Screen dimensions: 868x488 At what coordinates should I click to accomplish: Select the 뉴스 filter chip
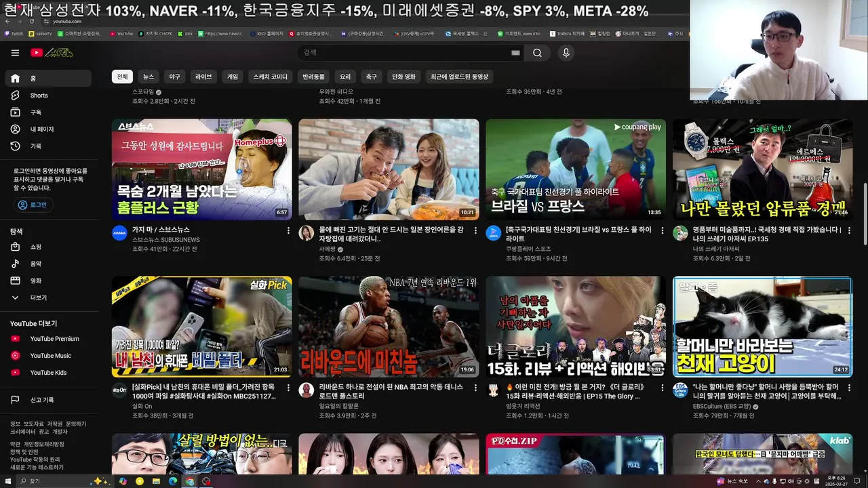149,77
